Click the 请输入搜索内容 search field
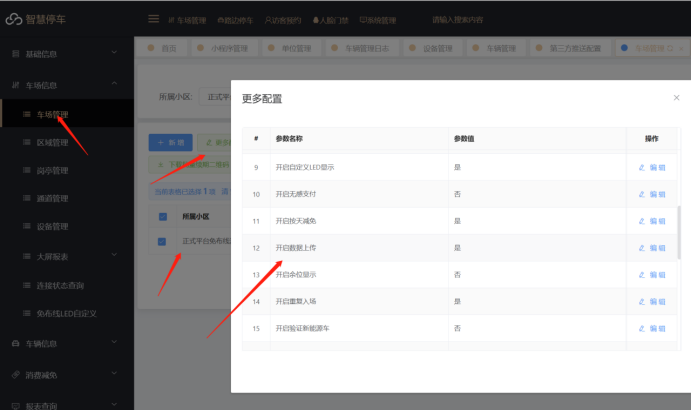Viewport: 691px width, 410px height. [x=457, y=20]
